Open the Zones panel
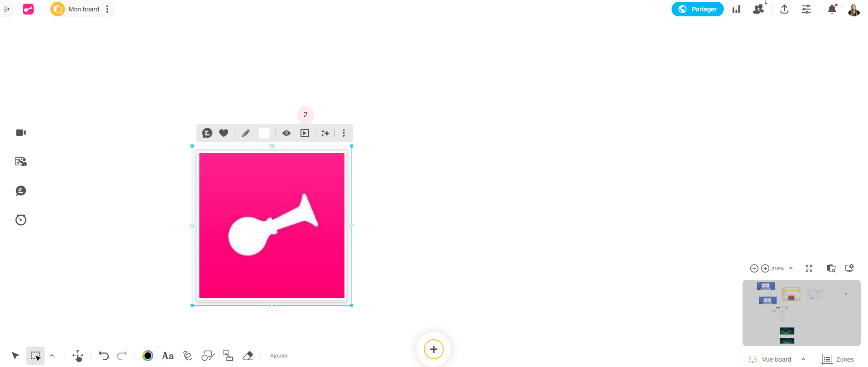Image resolution: width=868 pixels, height=367 pixels. tap(838, 359)
